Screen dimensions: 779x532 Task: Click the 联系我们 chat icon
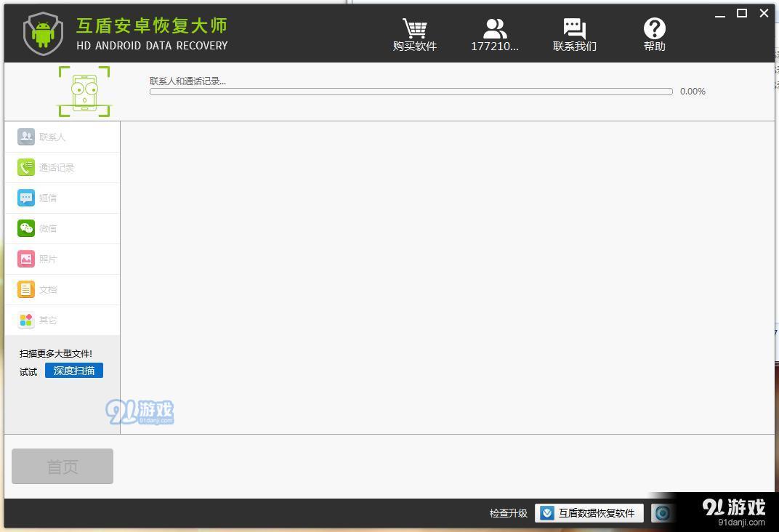point(574,28)
